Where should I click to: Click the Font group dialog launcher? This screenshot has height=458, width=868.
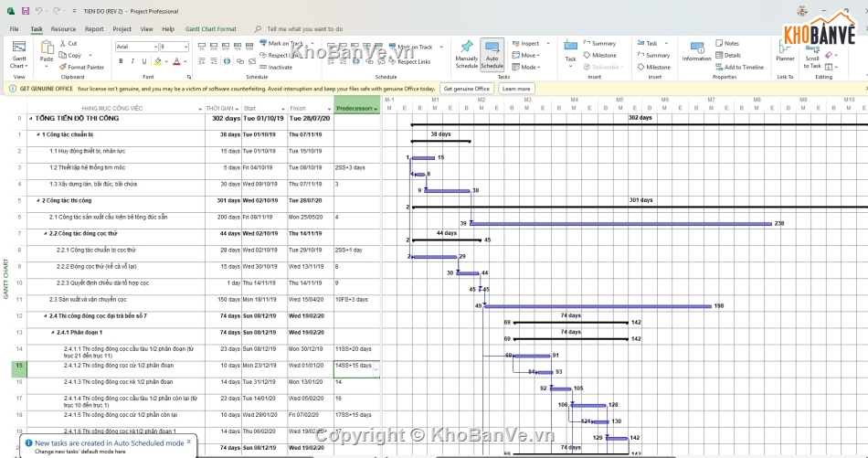pyautogui.click(x=189, y=77)
